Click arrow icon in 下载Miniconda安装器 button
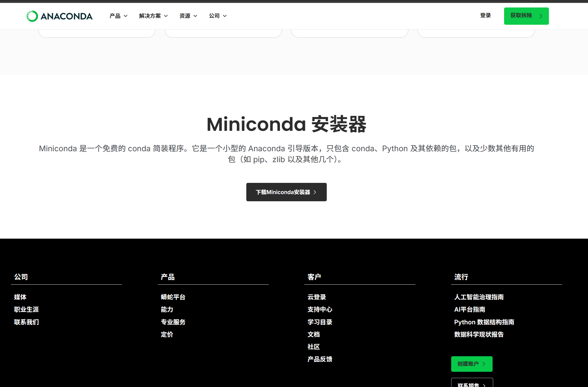The height and width of the screenshot is (387, 588). [x=315, y=192]
